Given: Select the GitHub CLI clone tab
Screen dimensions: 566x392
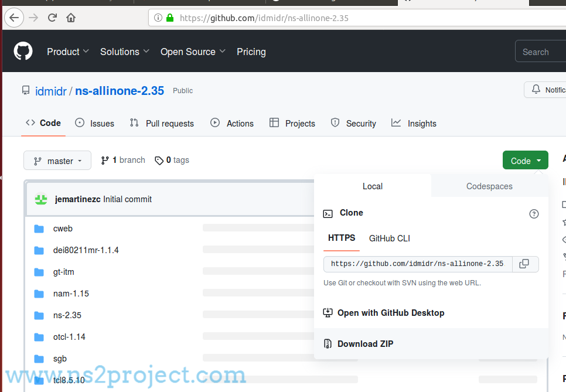Looking at the screenshot, I should coord(390,238).
